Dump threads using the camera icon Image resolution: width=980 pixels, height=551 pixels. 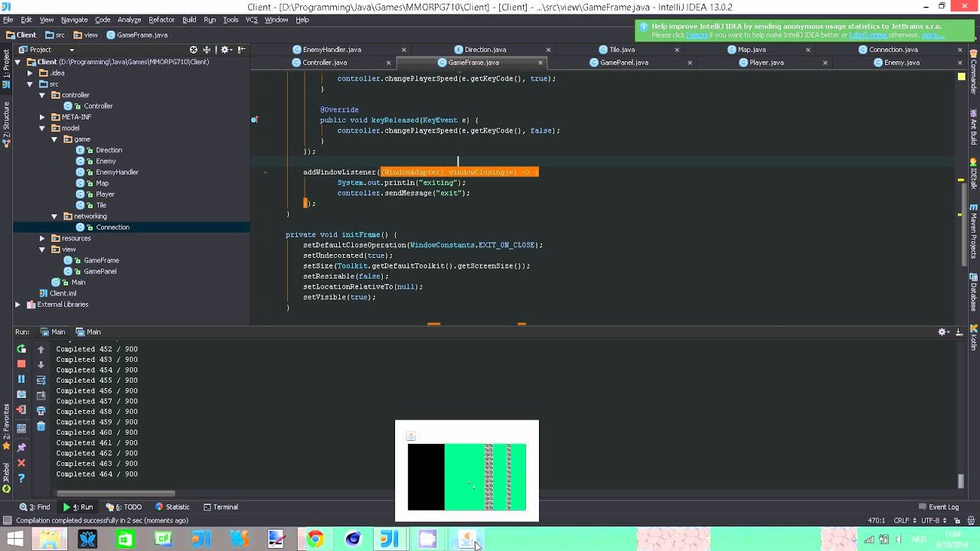(21, 395)
